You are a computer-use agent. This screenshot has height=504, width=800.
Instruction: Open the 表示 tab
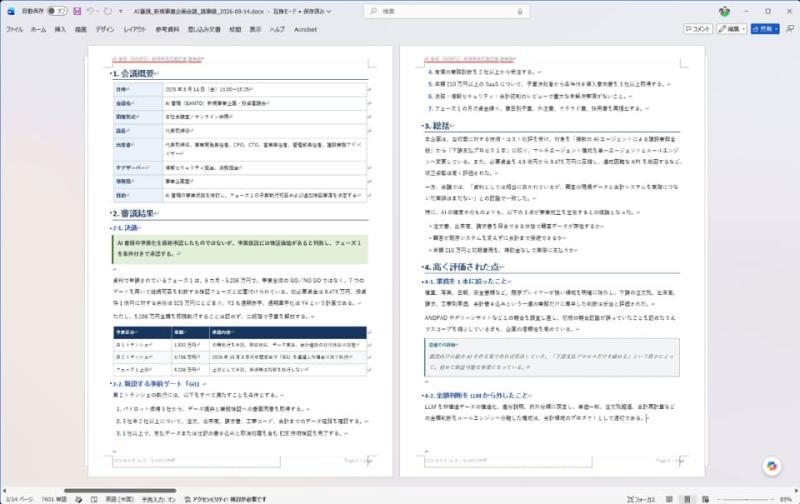pyautogui.click(x=255, y=30)
